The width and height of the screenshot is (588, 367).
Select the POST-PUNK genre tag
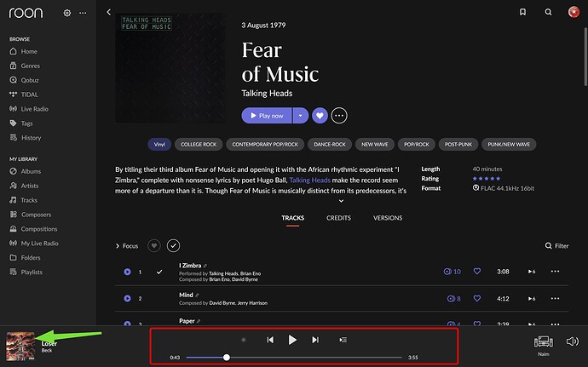(458, 144)
